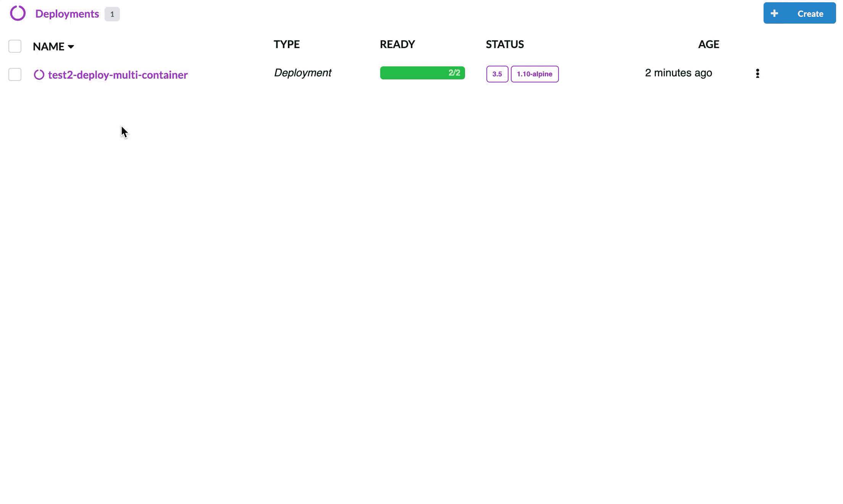Click the green ready progress bar showing 2/2
Image resolution: width=843 pixels, height=504 pixels.
[422, 73]
